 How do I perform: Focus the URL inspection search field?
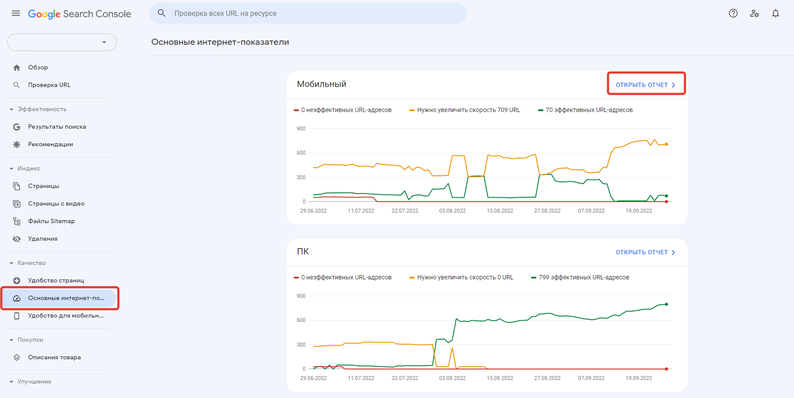307,14
